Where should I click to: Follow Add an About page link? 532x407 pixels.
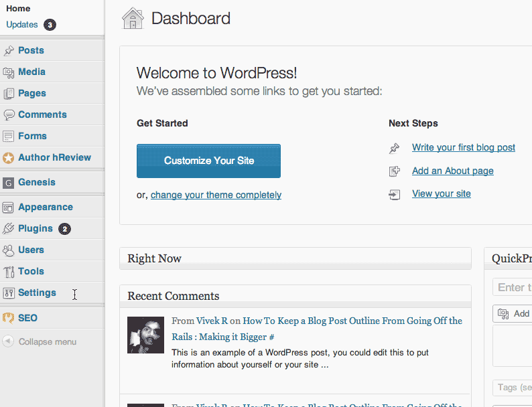[453, 171]
